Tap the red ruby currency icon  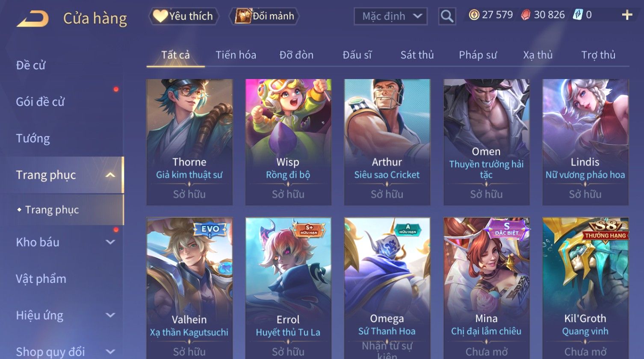[x=526, y=15]
